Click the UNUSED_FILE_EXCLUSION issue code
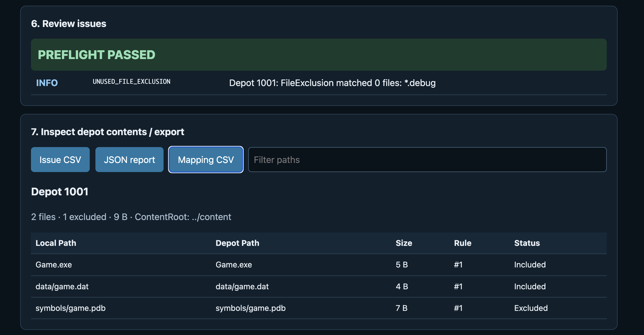Screen dimensions: 644x335 131,82
